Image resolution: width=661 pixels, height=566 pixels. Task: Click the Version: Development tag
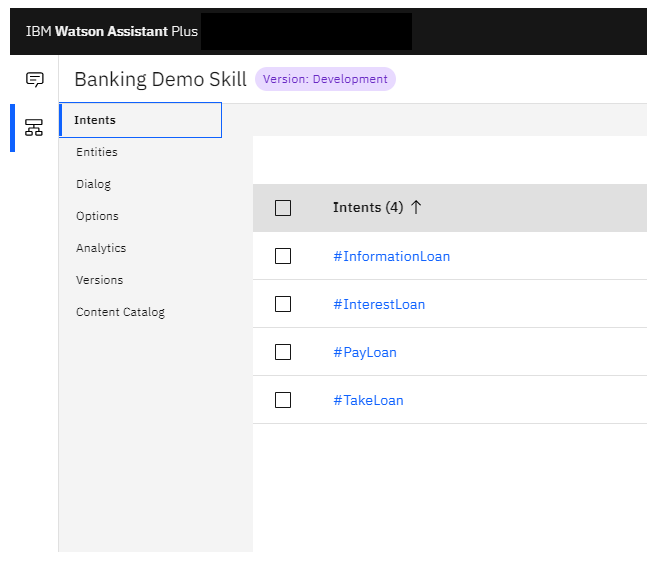325,79
